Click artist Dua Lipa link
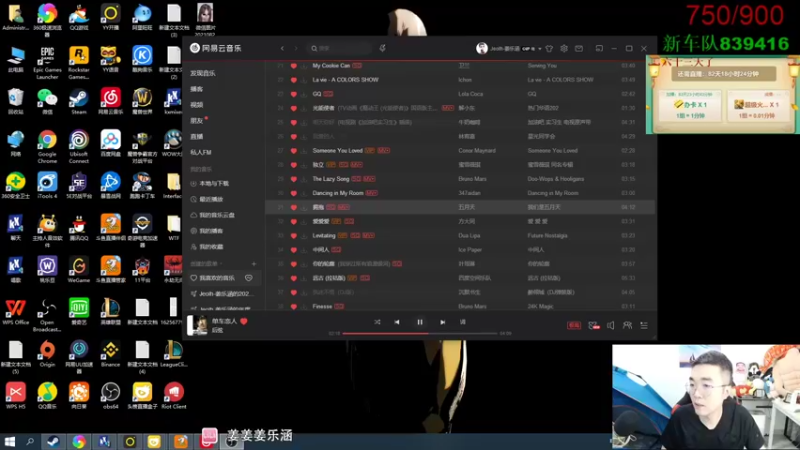This screenshot has width=800, height=450. pyautogui.click(x=467, y=236)
